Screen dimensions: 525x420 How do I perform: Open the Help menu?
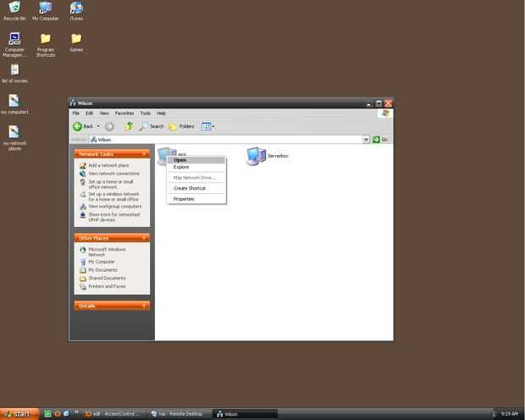(x=162, y=113)
